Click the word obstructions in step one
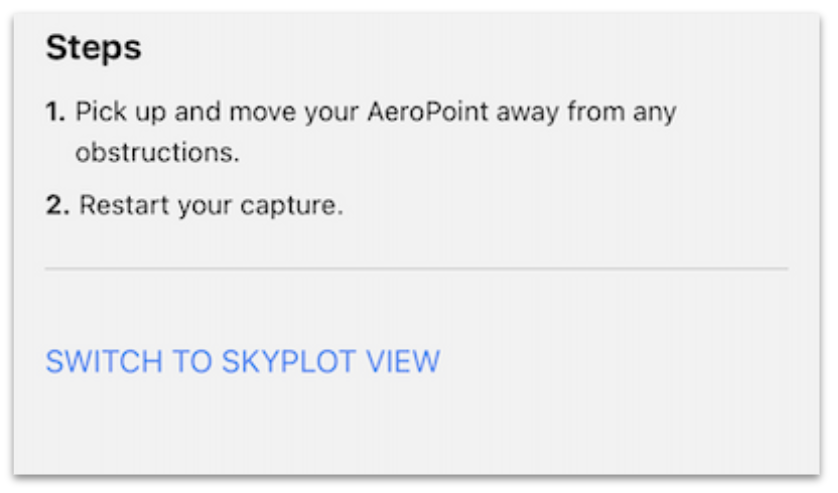Image resolution: width=838 pixels, height=493 pixels. click(x=156, y=155)
